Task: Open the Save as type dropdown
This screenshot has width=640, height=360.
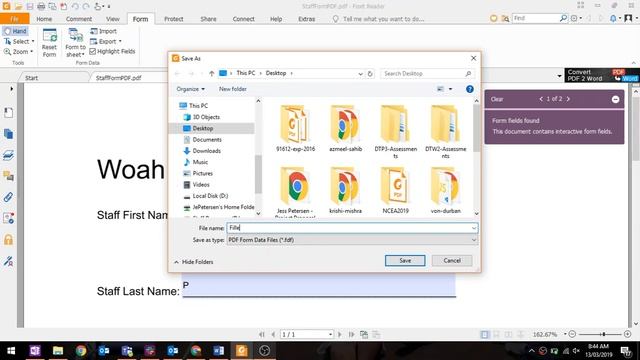Action: click(352, 240)
